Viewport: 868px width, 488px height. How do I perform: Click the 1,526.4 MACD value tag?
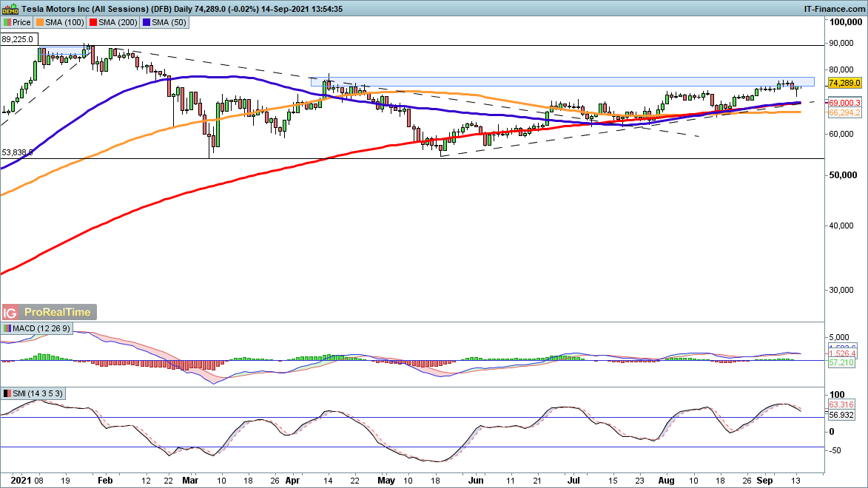[842, 353]
